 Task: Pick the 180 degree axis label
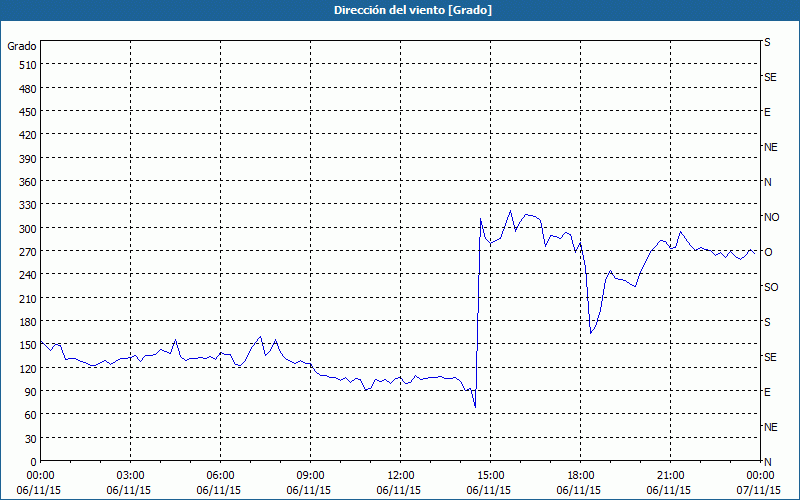coord(28,322)
